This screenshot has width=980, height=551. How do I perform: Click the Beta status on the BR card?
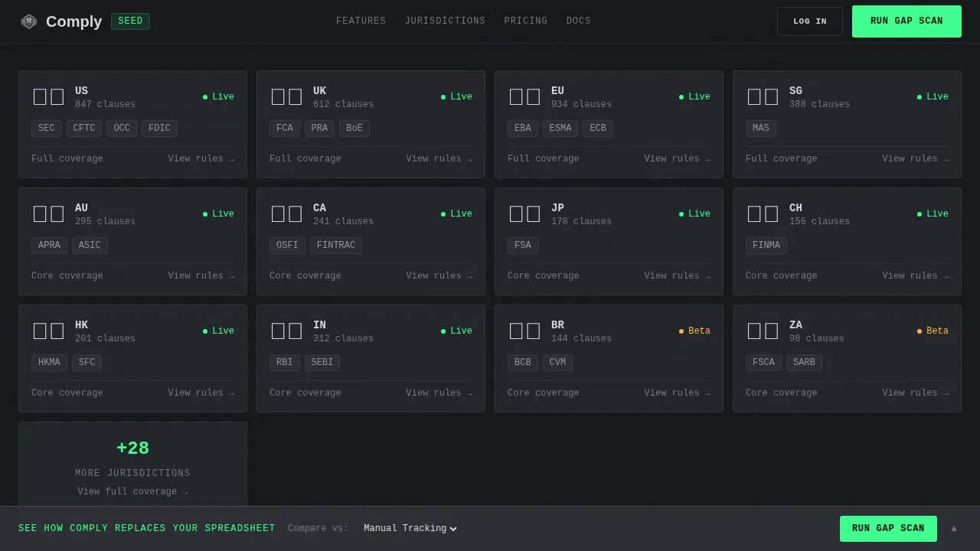[694, 331]
